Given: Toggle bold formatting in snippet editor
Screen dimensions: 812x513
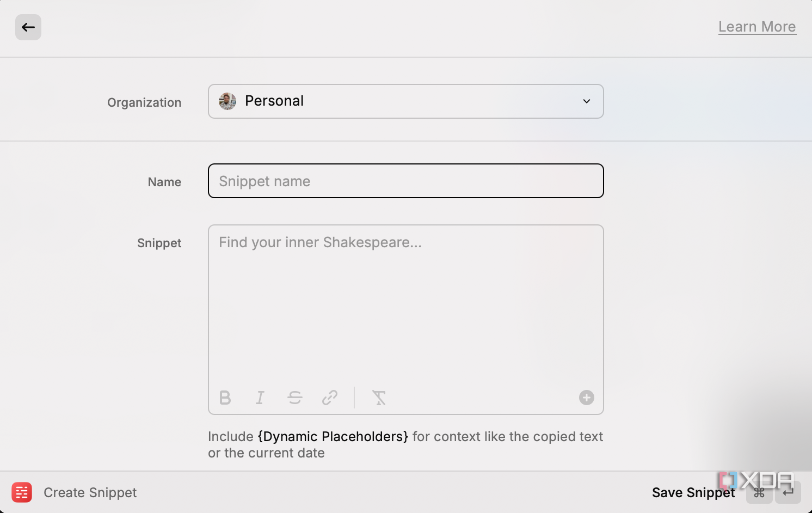Looking at the screenshot, I should point(225,398).
